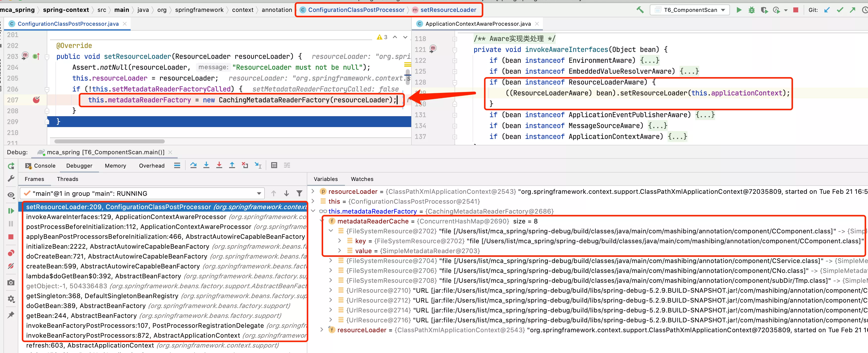Click Git push arrow
This screenshot has height=353, width=868.
[852, 10]
